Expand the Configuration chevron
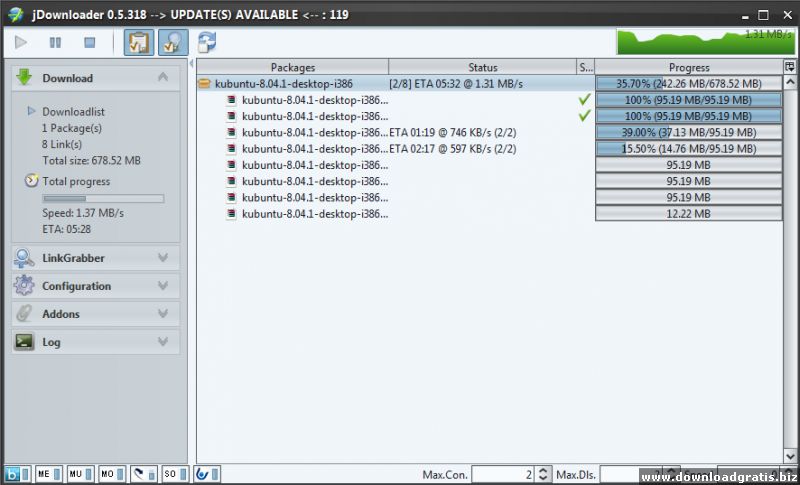The height and width of the screenshot is (485, 800). [x=163, y=286]
